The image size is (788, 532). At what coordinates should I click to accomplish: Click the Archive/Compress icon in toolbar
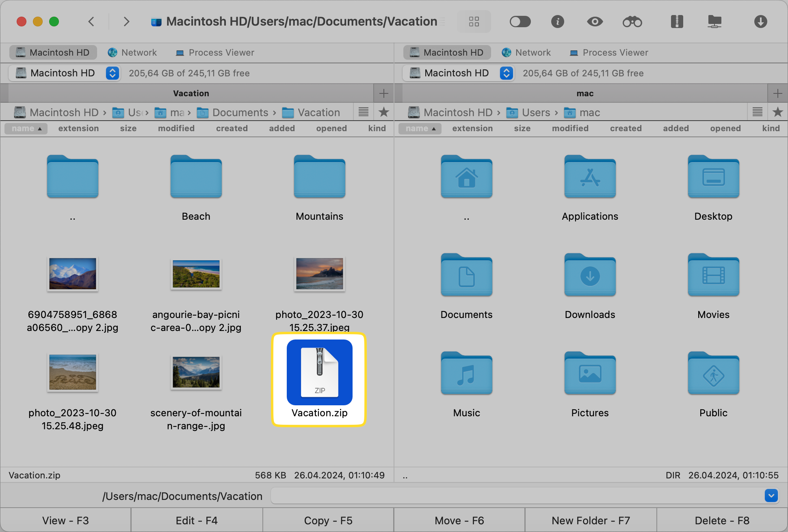tap(677, 22)
